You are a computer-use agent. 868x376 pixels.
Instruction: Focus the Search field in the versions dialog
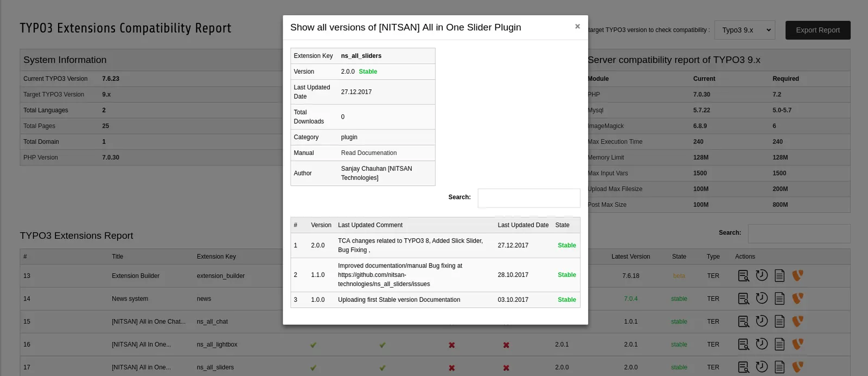[x=528, y=198]
